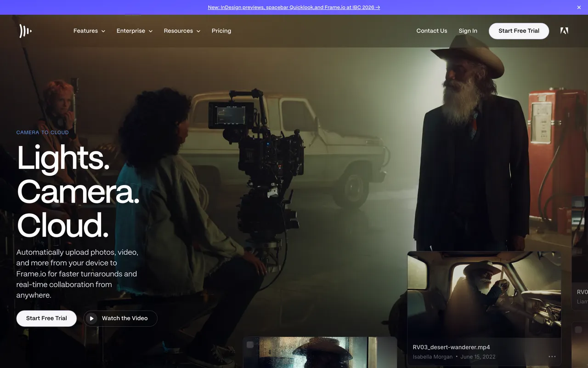Viewport: 588px width, 368px height.
Task: Expand the Enterprise dropdown menu
Action: coord(134,31)
